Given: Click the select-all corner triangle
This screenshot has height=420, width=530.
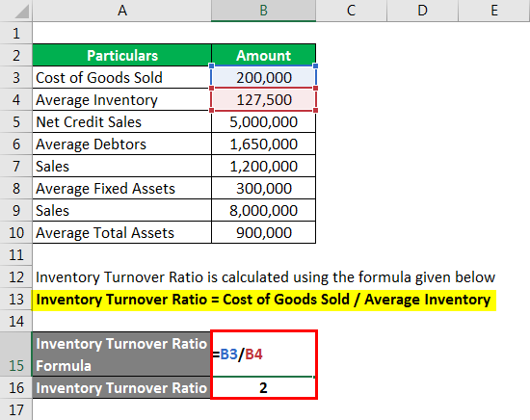Looking at the screenshot, I should coord(21,11).
